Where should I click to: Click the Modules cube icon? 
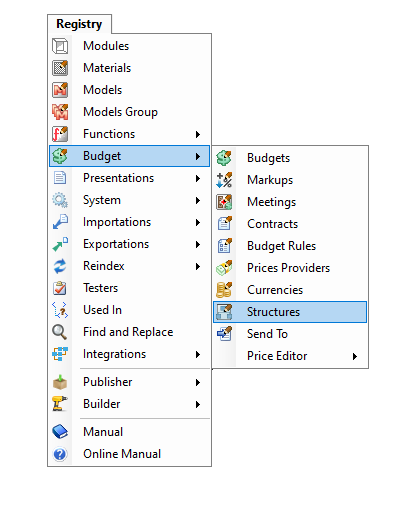[60, 46]
